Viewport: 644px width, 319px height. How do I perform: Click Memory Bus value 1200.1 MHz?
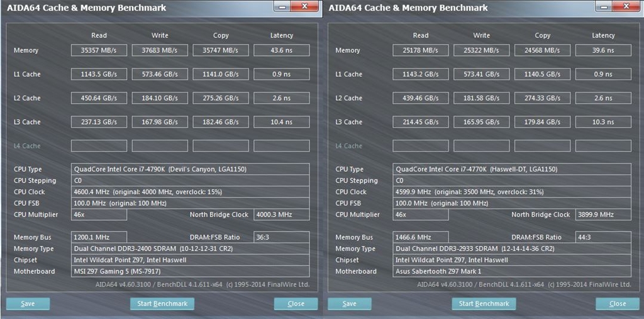point(99,237)
